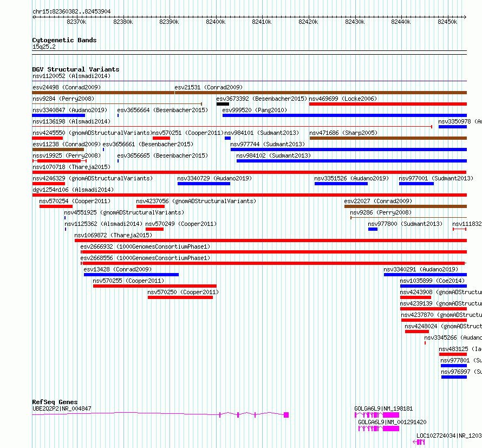
Task: Click the 82370k ruler tick label
Action: (x=76, y=22)
